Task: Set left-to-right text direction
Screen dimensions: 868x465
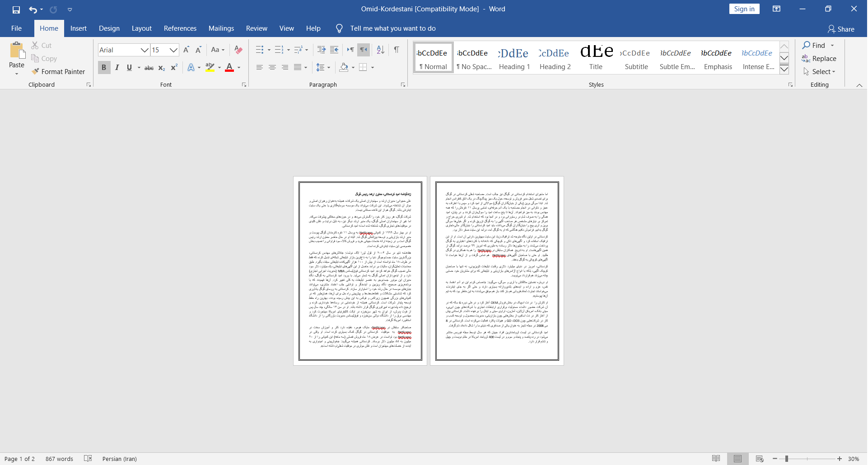Action: [350, 50]
